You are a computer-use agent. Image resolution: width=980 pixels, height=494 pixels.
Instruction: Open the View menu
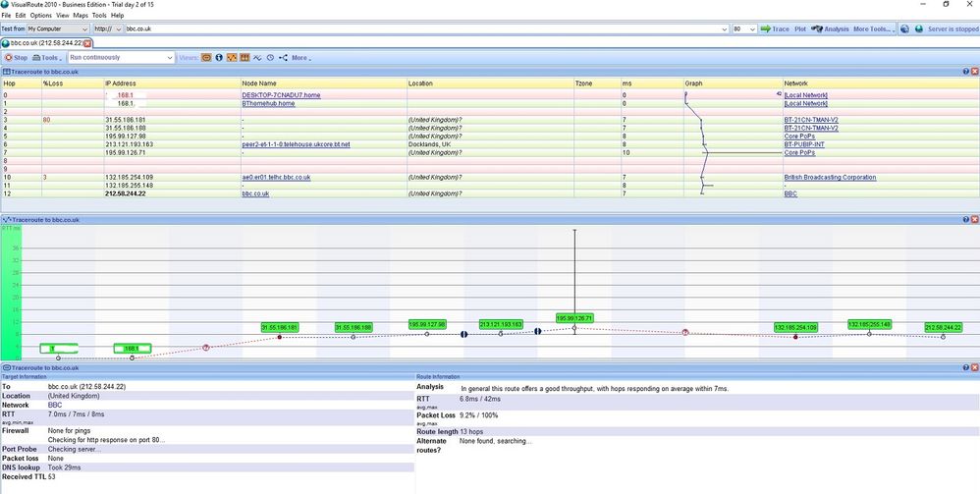[63, 15]
